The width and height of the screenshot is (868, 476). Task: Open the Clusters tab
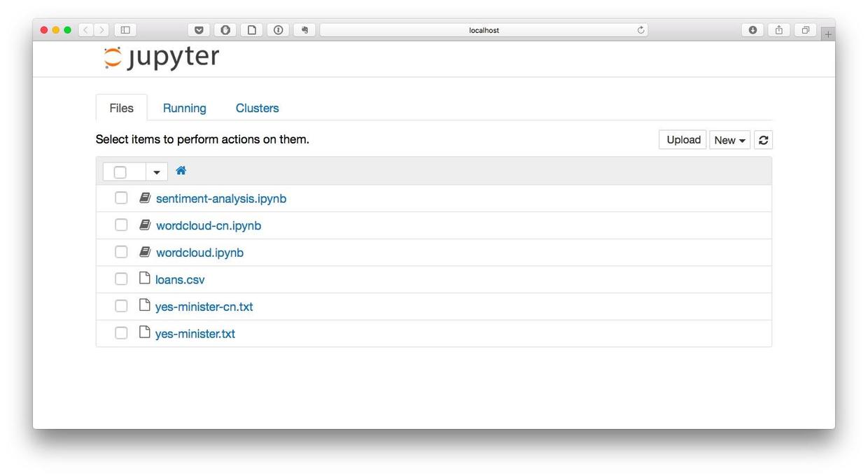coord(257,108)
